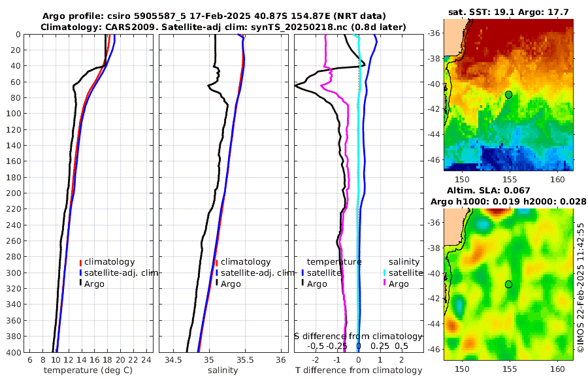Click the '0.25' S difference scale value
588x379 pixels.
point(380,346)
